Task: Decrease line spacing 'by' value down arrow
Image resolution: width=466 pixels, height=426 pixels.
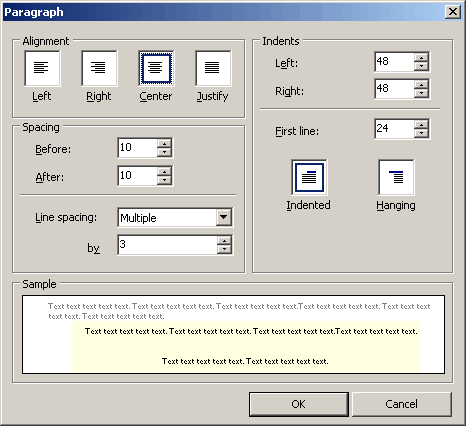Action: point(224,249)
